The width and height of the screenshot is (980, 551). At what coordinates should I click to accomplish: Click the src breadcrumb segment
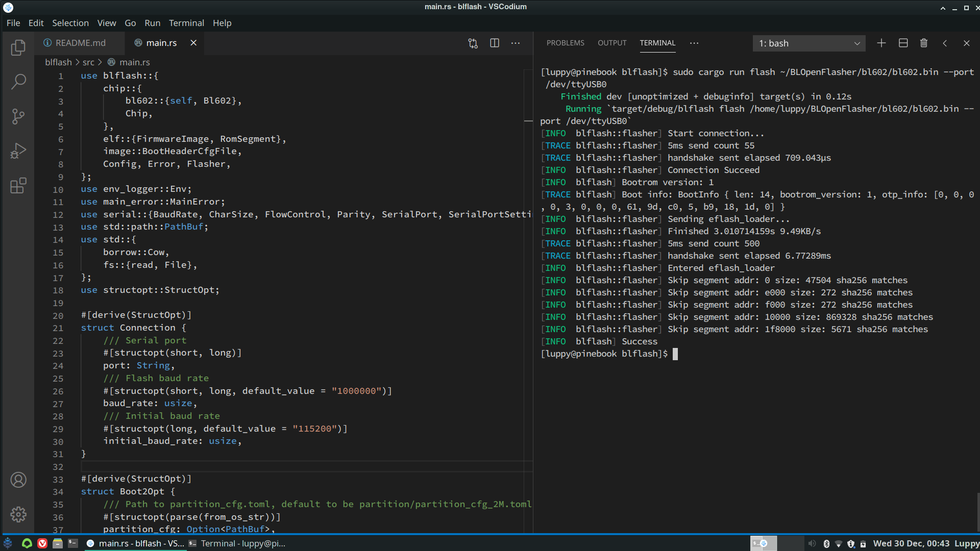pyautogui.click(x=88, y=62)
